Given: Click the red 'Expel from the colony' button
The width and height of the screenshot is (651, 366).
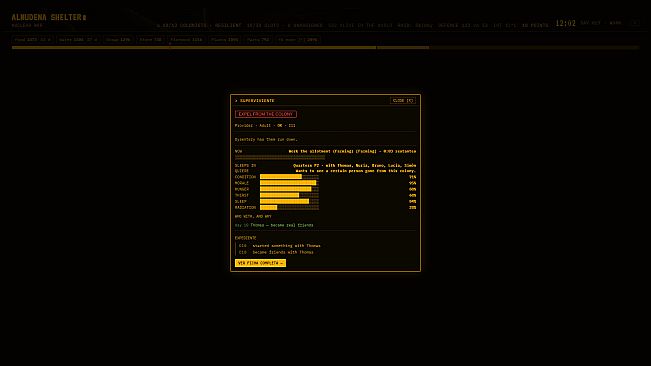Looking at the screenshot, I should click(x=266, y=114).
